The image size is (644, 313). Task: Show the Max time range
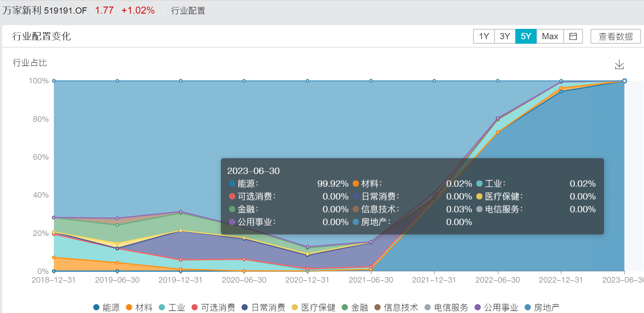click(x=550, y=36)
